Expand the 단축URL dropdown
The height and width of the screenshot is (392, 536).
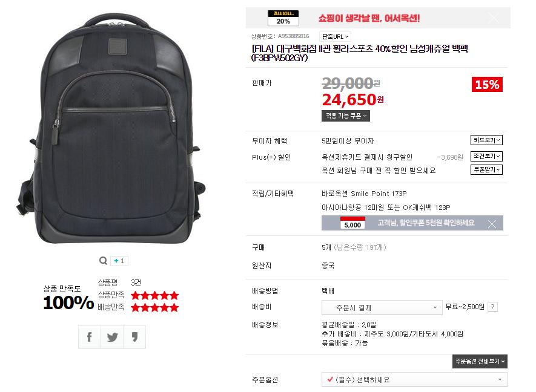tap(335, 36)
